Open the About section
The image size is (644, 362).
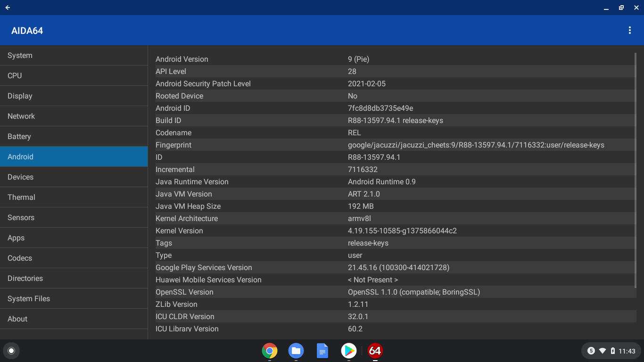click(x=74, y=319)
